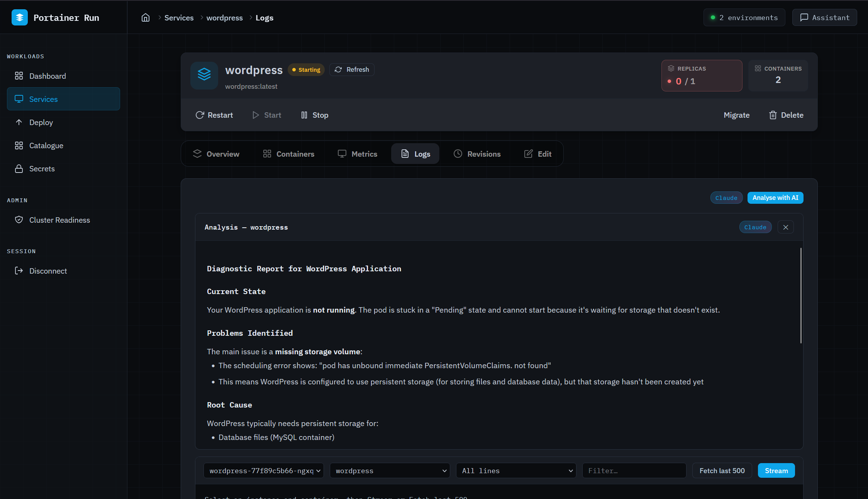The image size is (868, 499).
Task: Click the Restart service icon button
Action: 200,115
